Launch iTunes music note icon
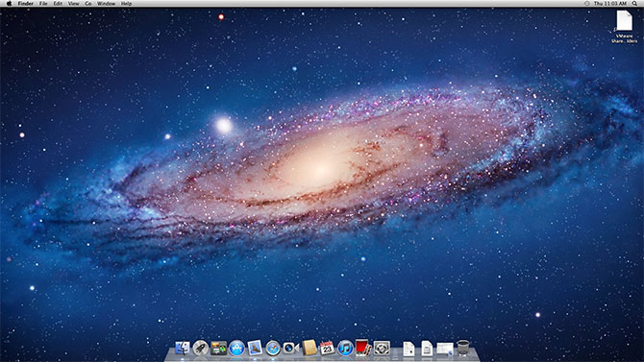Screen dimensions: 644x362 click(345, 348)
